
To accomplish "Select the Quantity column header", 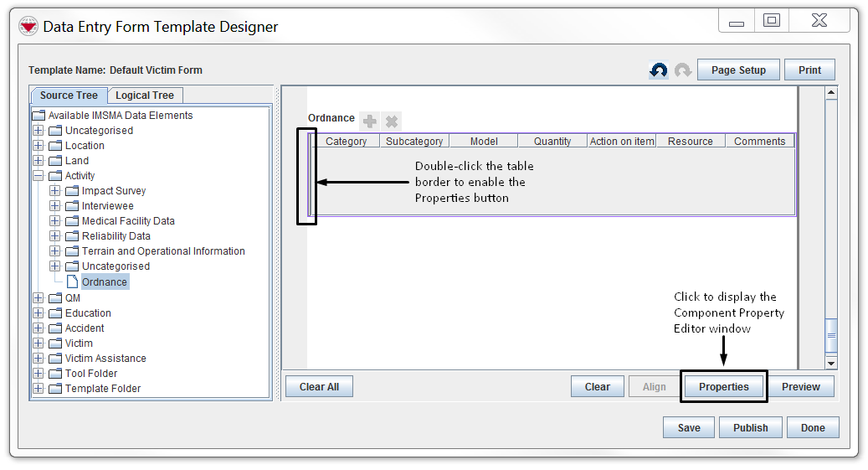I will pos(552,142).
